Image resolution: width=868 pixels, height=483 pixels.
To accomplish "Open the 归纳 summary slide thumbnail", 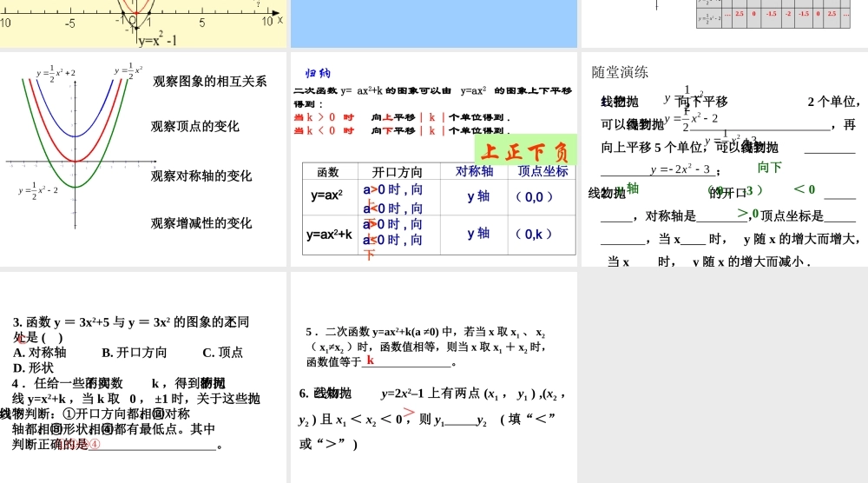I will click(x=434, y=159).
